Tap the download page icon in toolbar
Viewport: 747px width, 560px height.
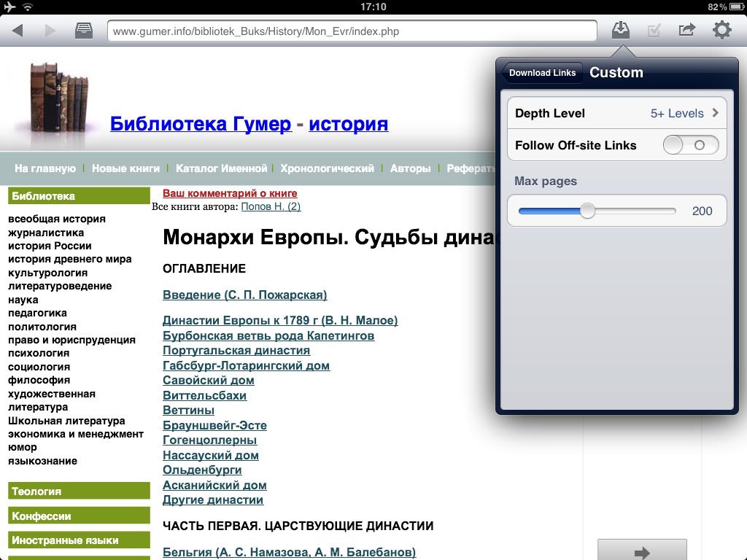pos(620,30)
